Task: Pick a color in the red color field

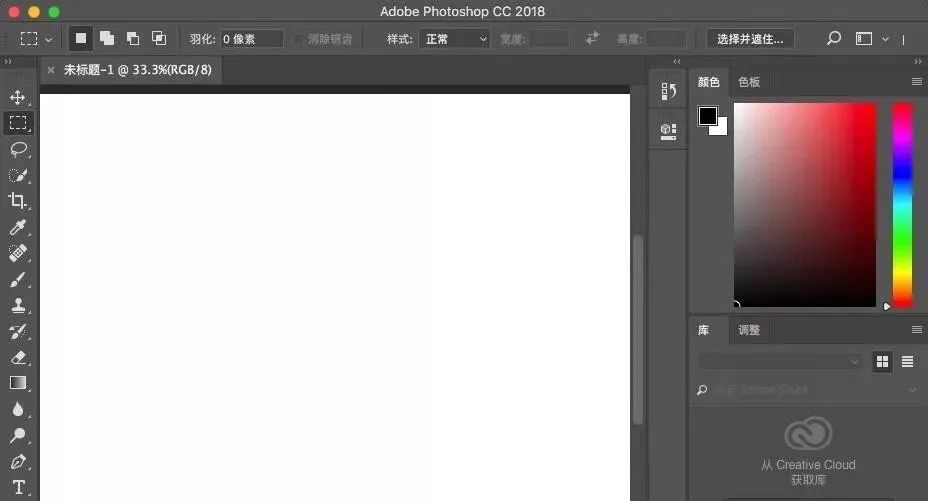Action: click(x=805, y=205)
